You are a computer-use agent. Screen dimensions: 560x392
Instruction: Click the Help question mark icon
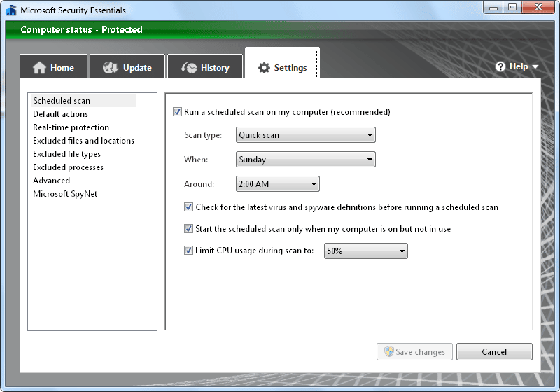tap(500, 66)
